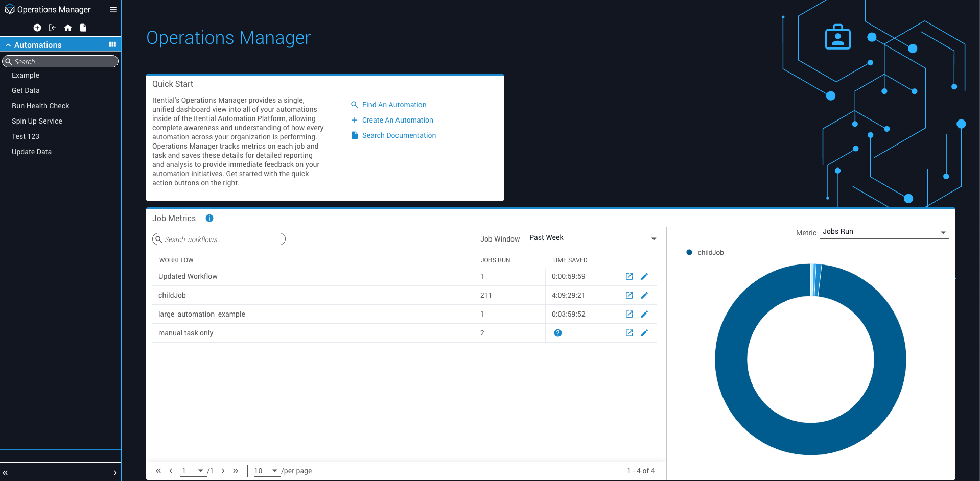Focus the sidebar automation Search field

(x=60, y=61)
